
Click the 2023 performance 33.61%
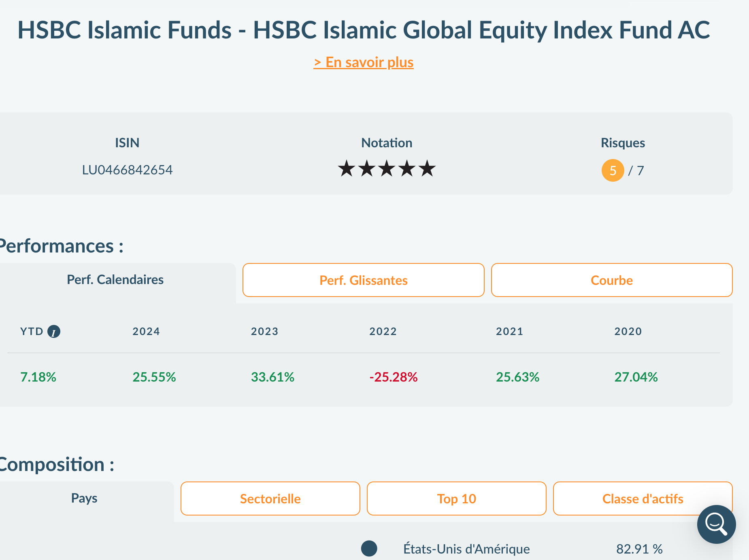point(272,377)
